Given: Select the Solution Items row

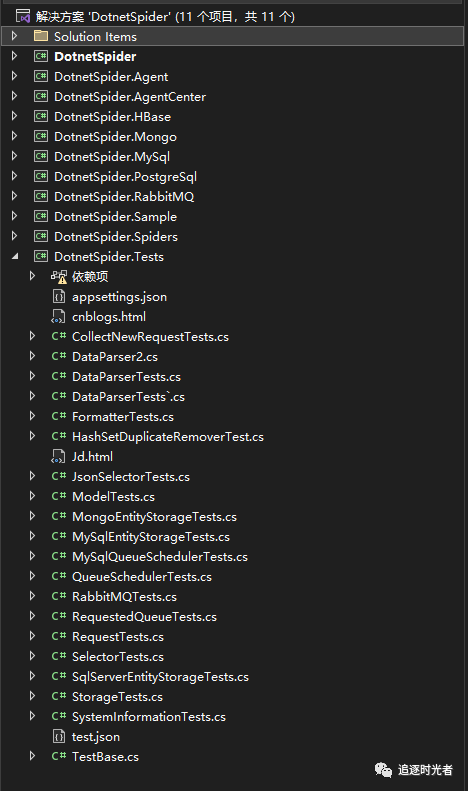Looking at the screenshot, I should tap(232, 36).
